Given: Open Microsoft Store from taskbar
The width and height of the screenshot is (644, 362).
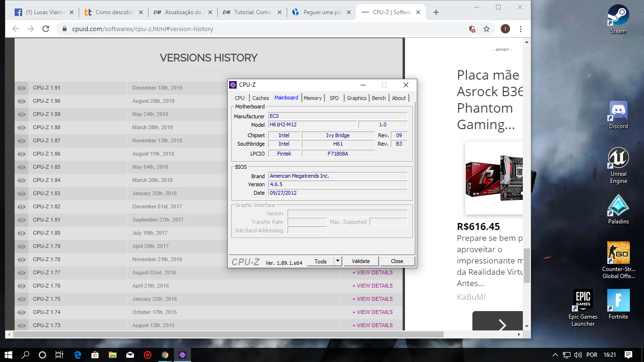Looking at the screenshot, I should pos(95,355).
